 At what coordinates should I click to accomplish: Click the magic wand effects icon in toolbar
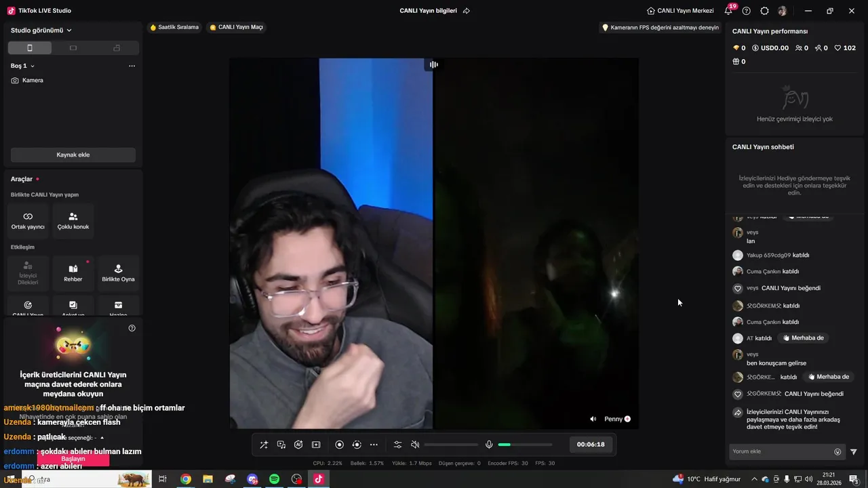(x=264, y=445)
